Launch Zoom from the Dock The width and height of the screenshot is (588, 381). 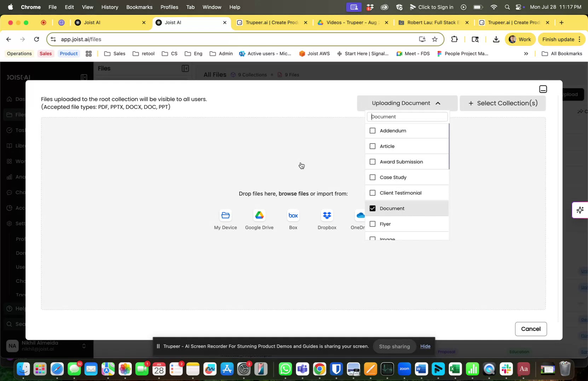404,369
